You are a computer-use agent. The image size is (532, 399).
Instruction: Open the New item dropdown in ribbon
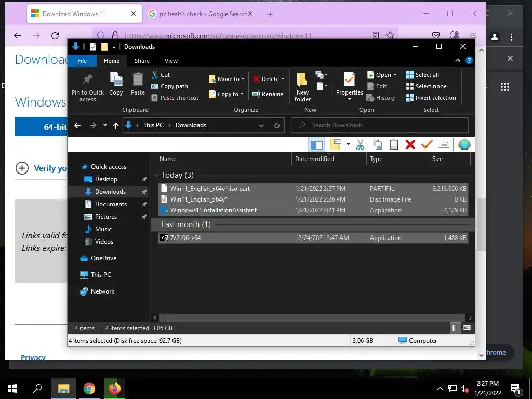[321, 75]
